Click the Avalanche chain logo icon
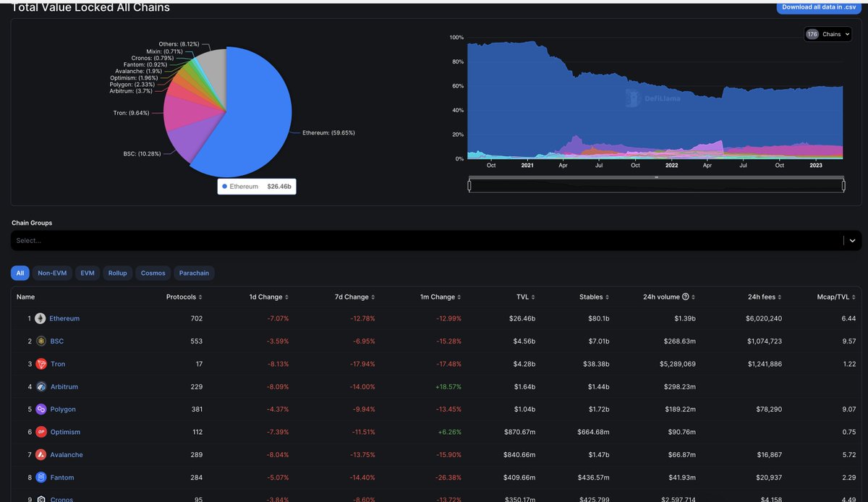 point(41,455)
